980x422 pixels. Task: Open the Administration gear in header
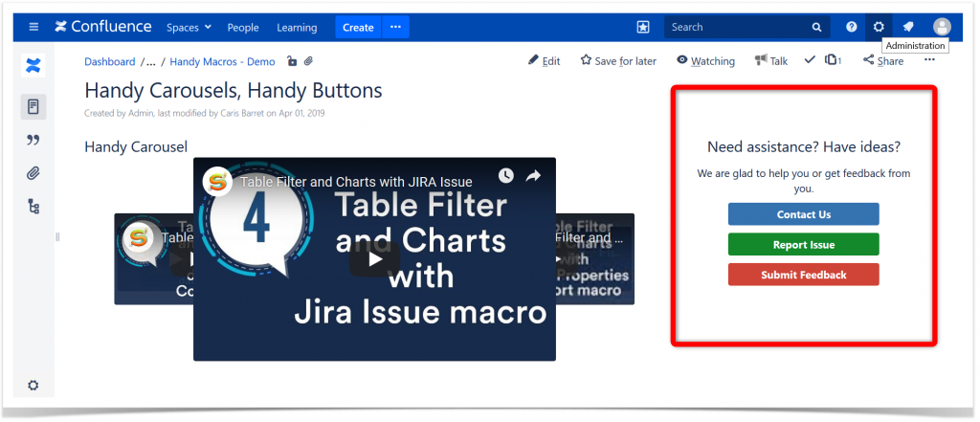(879, 27)
